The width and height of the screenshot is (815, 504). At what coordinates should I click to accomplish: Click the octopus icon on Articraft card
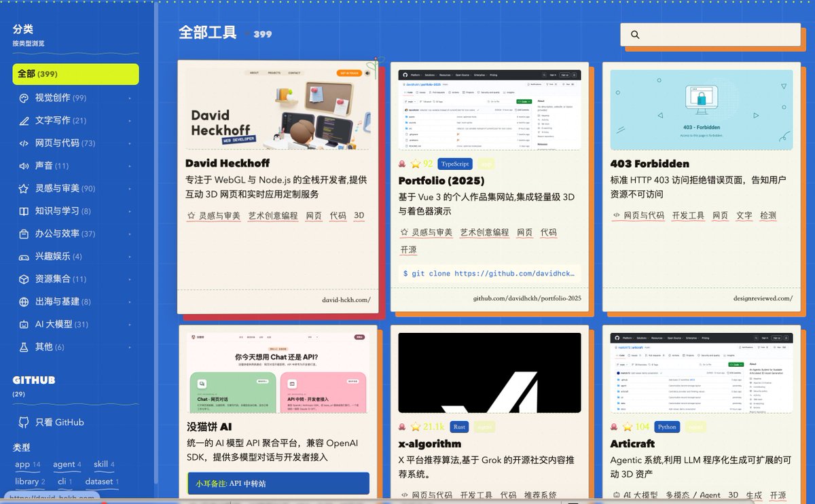(x=615, y=427)
